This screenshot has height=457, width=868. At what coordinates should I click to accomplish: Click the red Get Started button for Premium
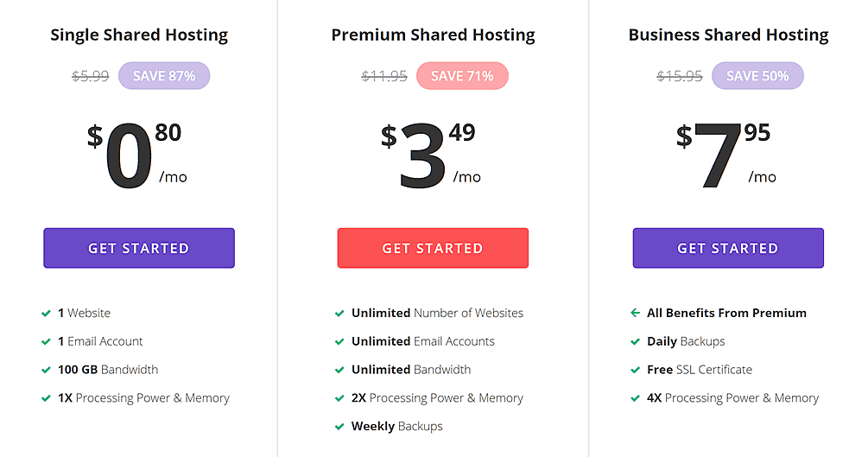(x=433, y=248)
